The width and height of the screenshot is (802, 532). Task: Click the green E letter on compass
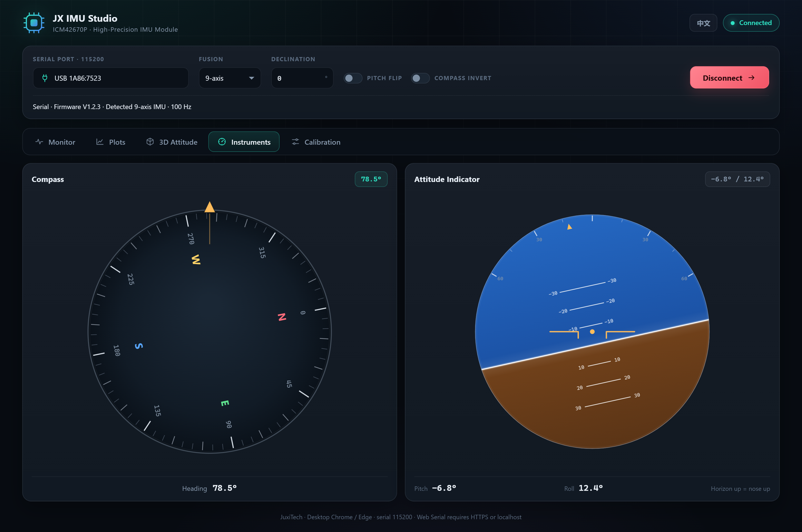coord(225,403)
